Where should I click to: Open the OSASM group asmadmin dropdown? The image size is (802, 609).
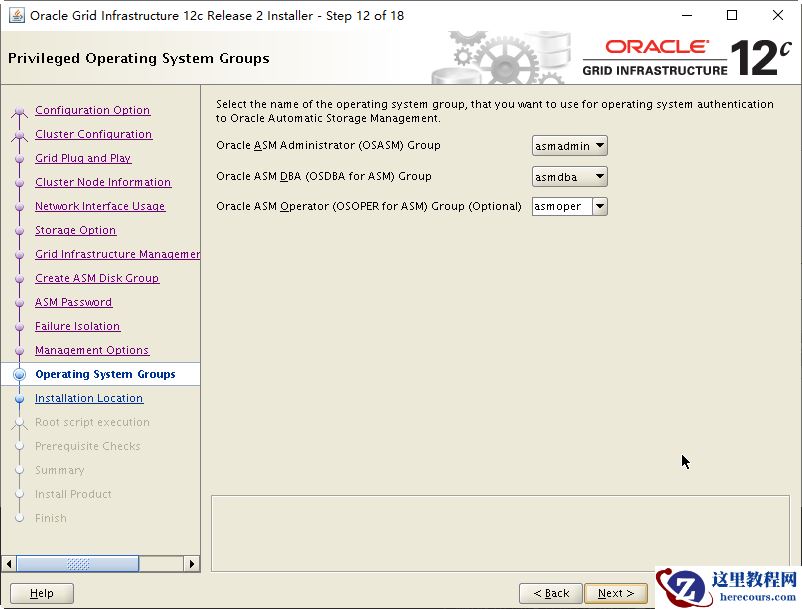569,146
